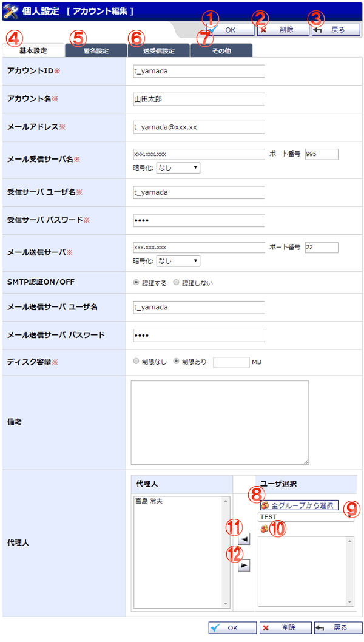Screen dimensions: 364x642
Task: Click the bottom 削除 delete button
Action: pyautogui.click(x=285, y=627)
